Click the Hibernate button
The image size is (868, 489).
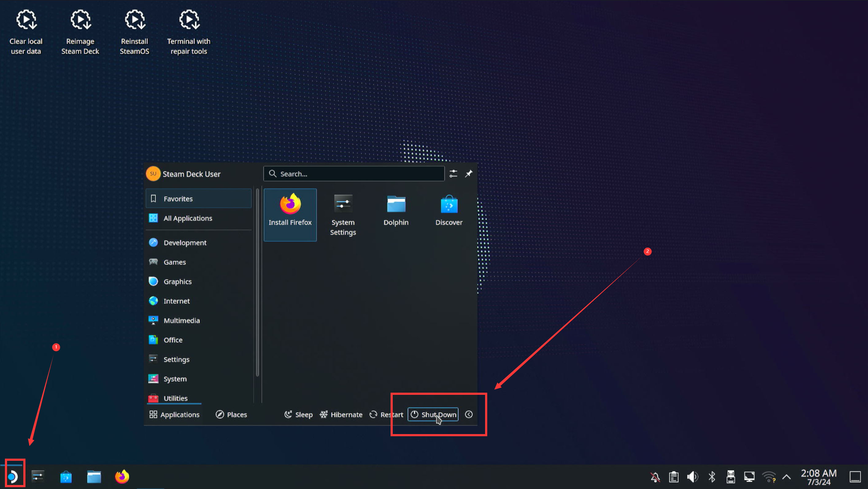coord(341,414)
